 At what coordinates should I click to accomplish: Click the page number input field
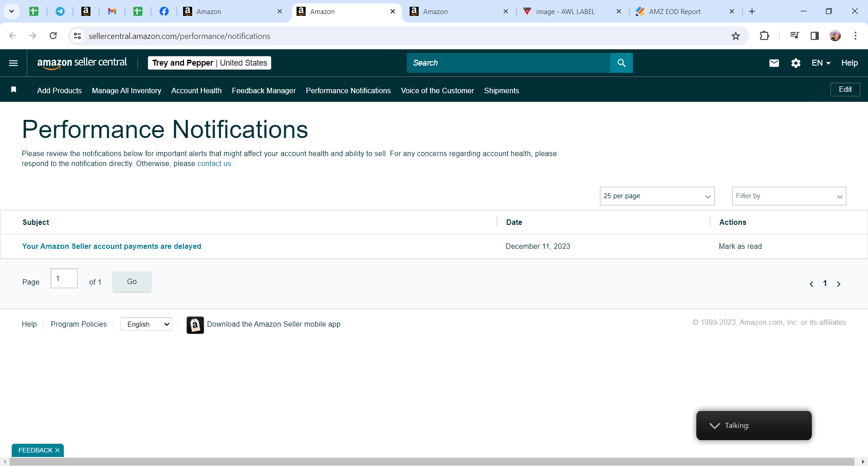coord(64,278)
